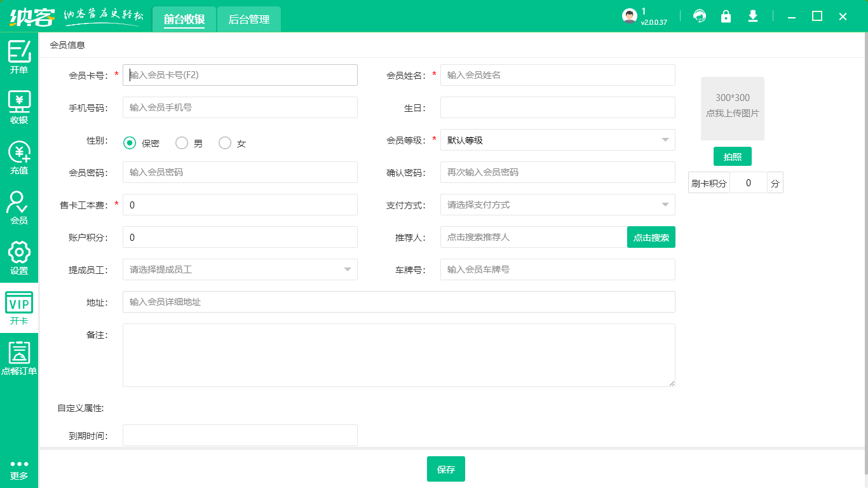The height and width of the screenshot is (488, 868).
Task: Open the 充值 recharge screen
Action: click(x=19, y=156)
